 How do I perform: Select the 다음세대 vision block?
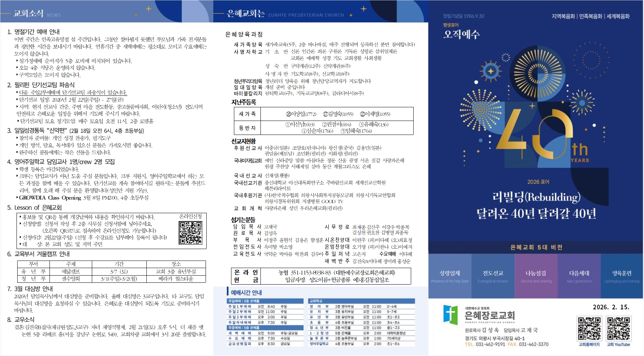click(579, 276)
